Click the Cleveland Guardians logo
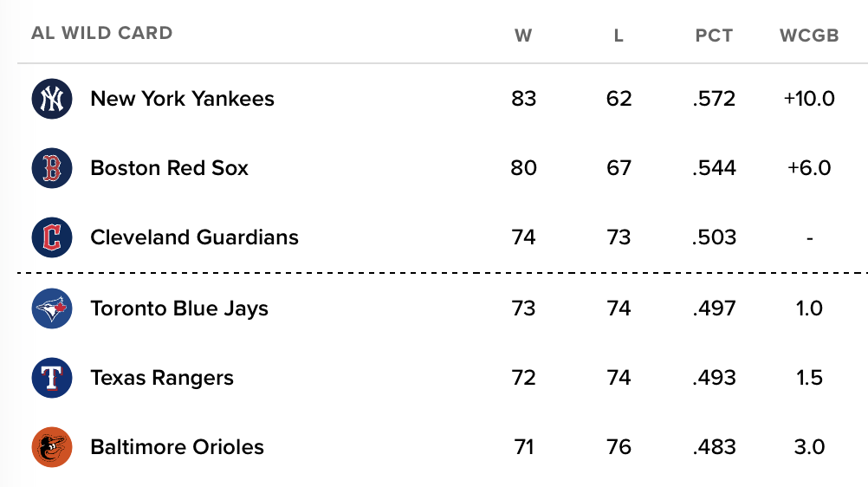 point(51,237)
